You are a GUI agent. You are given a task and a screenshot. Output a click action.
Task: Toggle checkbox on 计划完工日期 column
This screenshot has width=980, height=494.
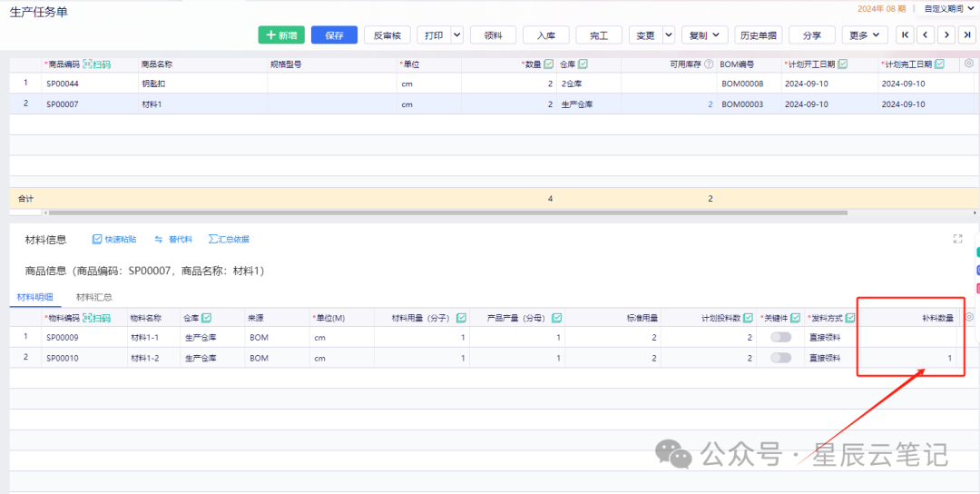pyautogui.click(x=939, y=64)
